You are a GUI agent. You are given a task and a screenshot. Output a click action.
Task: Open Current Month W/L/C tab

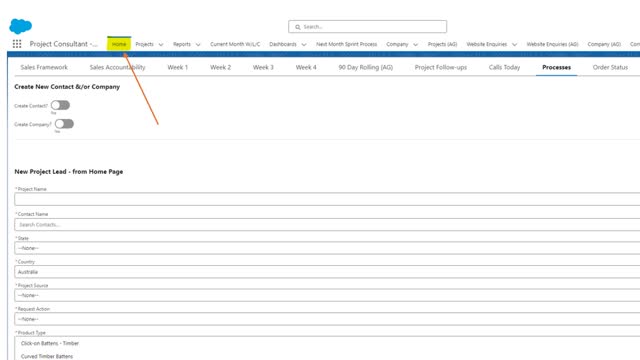pyautogui.click(x=235, y=44)
